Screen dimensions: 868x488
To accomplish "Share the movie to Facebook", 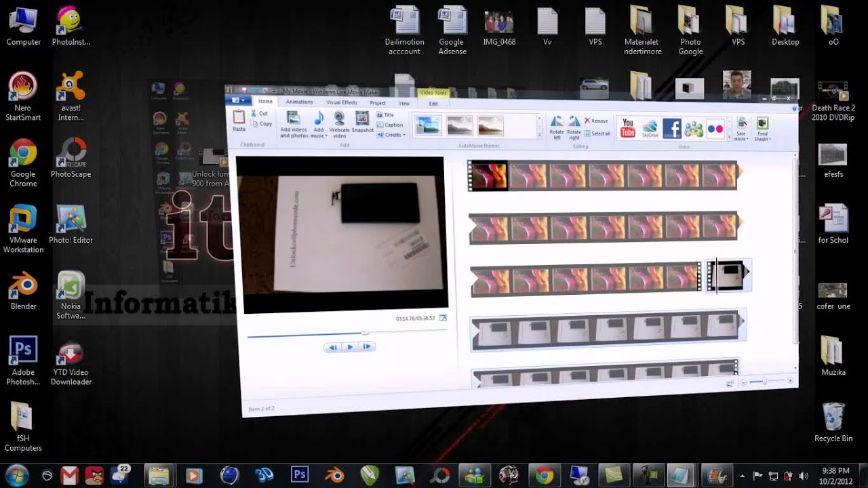I will click(x=672, y=129).
